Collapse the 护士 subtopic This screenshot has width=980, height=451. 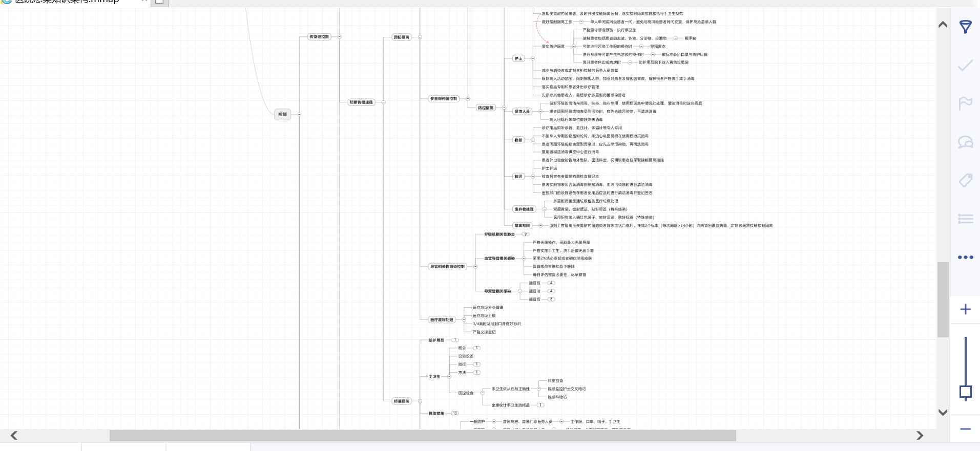(533, 59)
